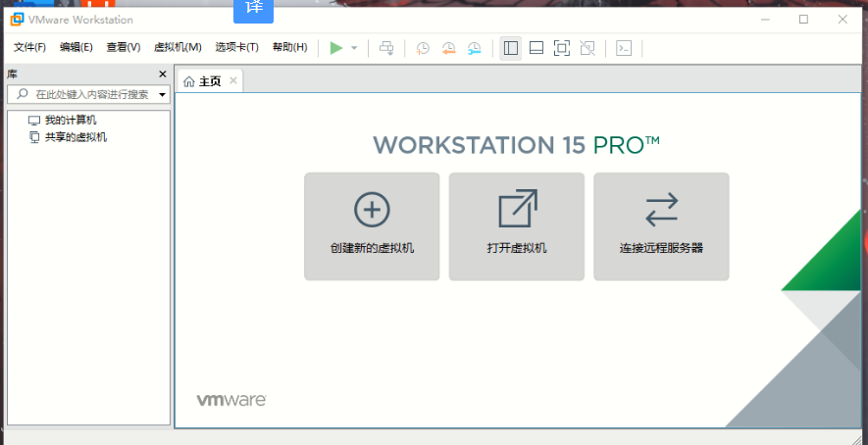
Task: Open the 文件(F) menu
Action: point(29,48)
